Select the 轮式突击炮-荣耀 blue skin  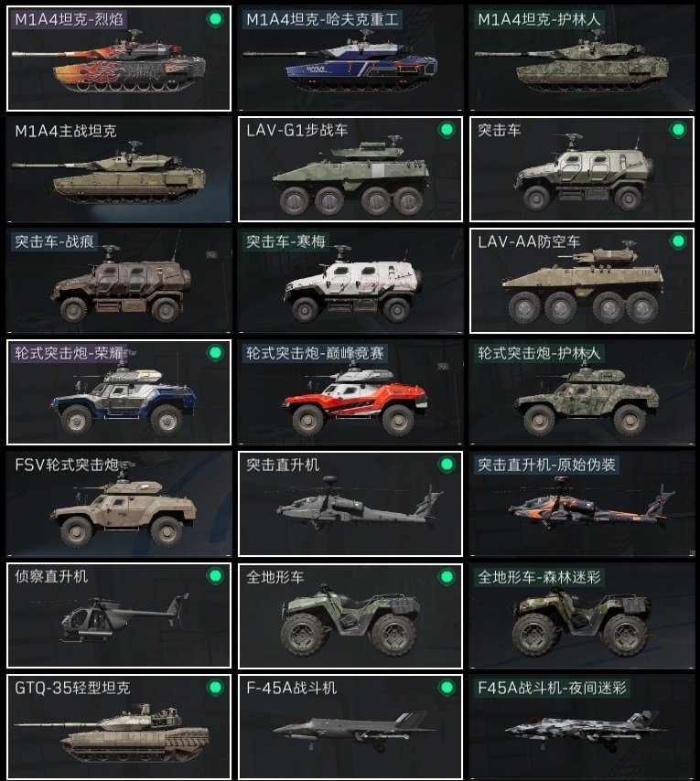point(119,392)
